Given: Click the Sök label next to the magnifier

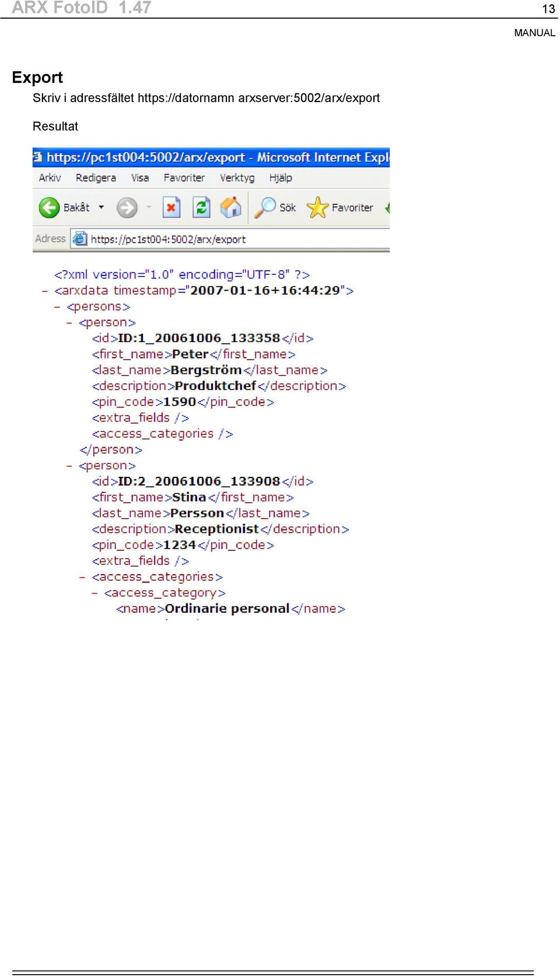Looking at the screenshot, I should 288,207.
